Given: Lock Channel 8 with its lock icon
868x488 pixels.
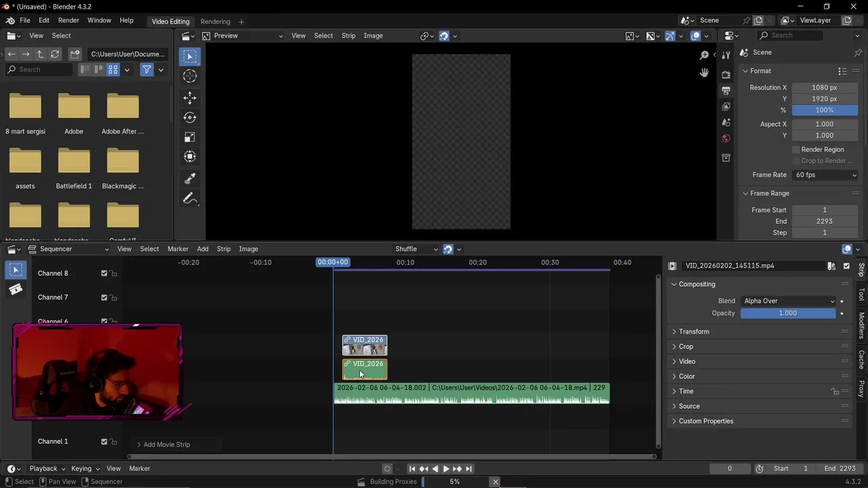Looking at the screenshot, I should (114, 273).
